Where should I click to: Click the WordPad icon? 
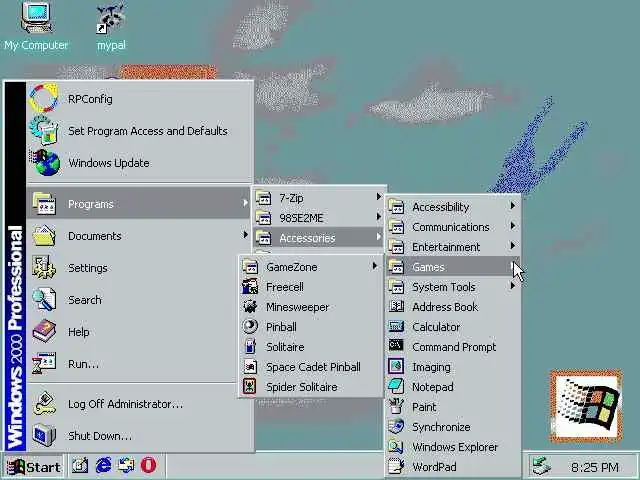[x=396, y=467]
